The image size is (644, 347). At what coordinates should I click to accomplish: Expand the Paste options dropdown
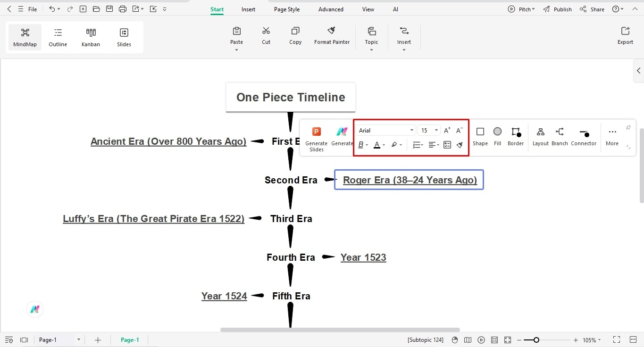[236, 50]
